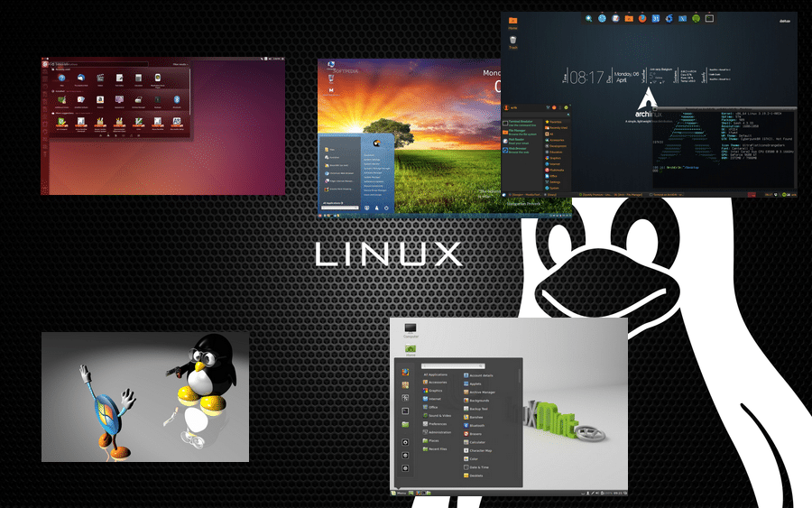Viewport: 812px width, 508px height.
Task: Click orange folder icon in Arch dock
Action: point(629,18)
